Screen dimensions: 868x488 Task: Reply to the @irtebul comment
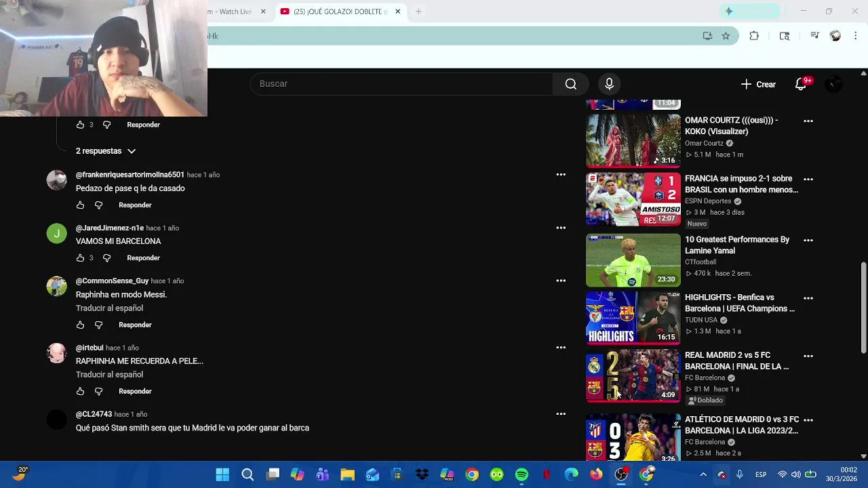click(x=135, y=392)
